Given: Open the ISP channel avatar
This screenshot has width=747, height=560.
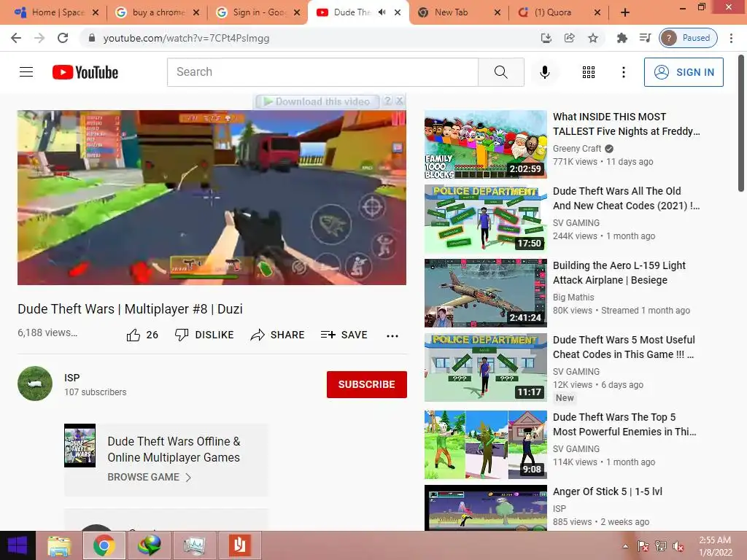Looking at the screenshot, I should (x=35, y=384).
